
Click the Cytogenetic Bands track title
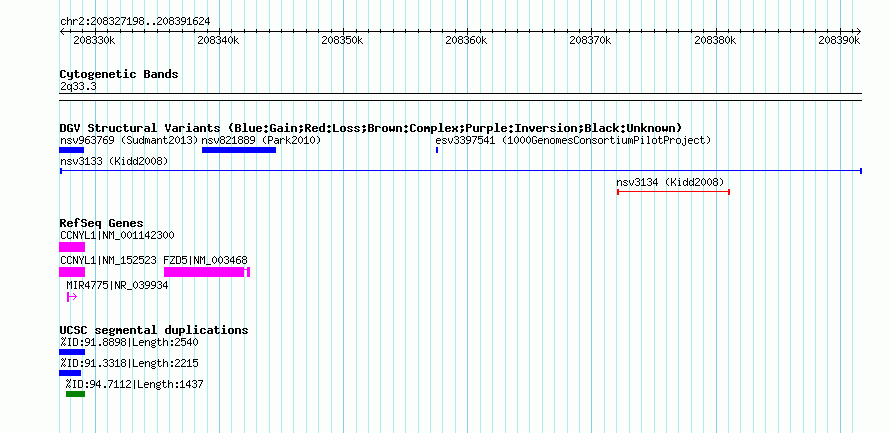click(119, 74)
